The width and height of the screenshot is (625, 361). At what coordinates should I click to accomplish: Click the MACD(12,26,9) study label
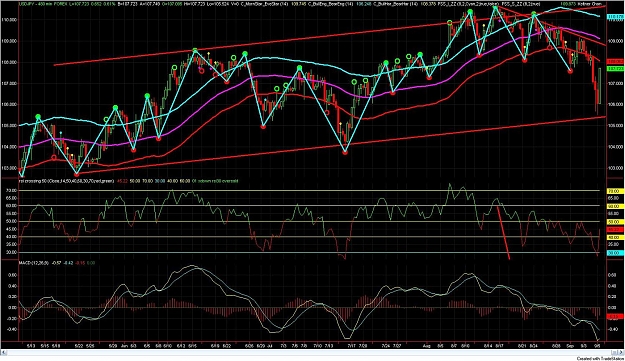(x=34, y=262)
